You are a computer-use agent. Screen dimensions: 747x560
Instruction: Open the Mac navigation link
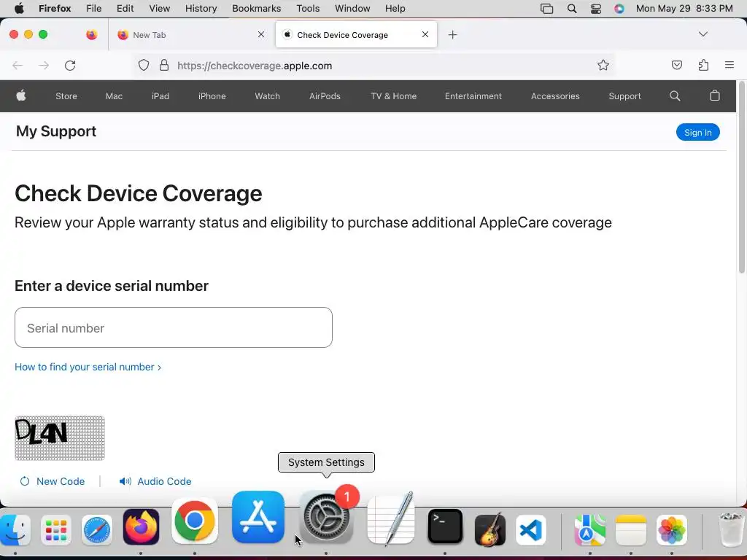(114, 96)
